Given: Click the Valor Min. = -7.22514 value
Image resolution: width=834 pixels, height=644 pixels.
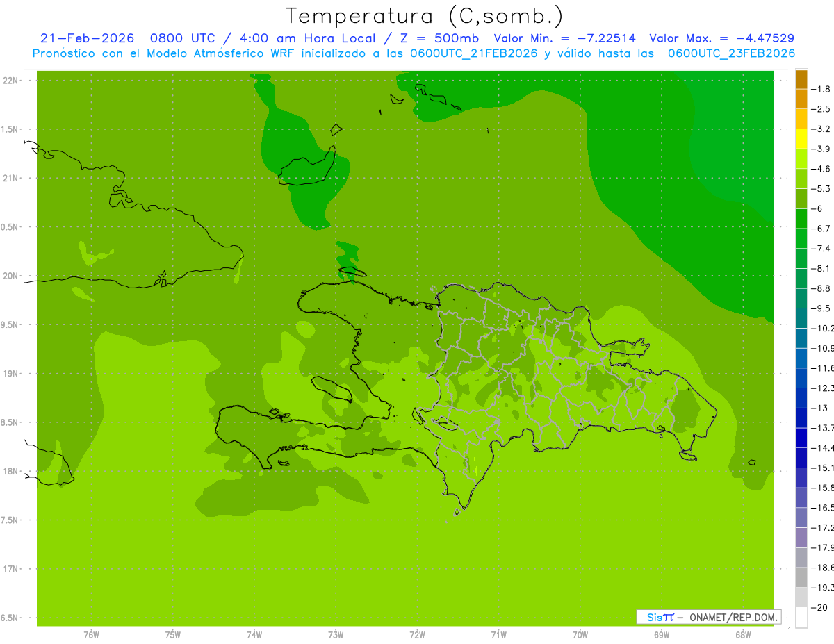Looking at the screenshot, I should point(564,38).
